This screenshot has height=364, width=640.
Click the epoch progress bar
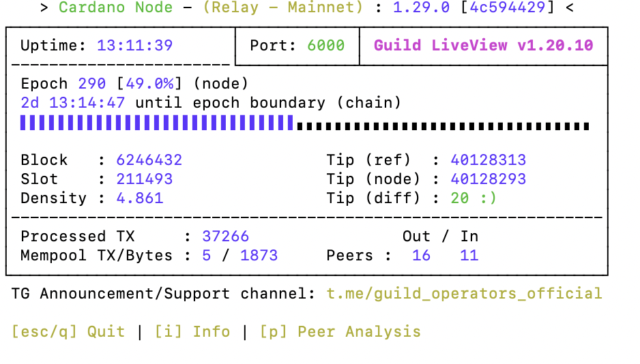304,123
